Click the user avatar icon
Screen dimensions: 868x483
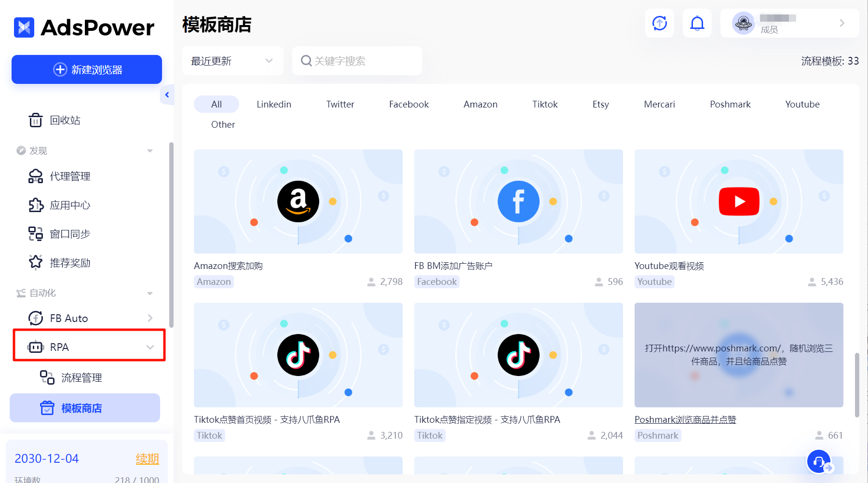coord(743,23)
